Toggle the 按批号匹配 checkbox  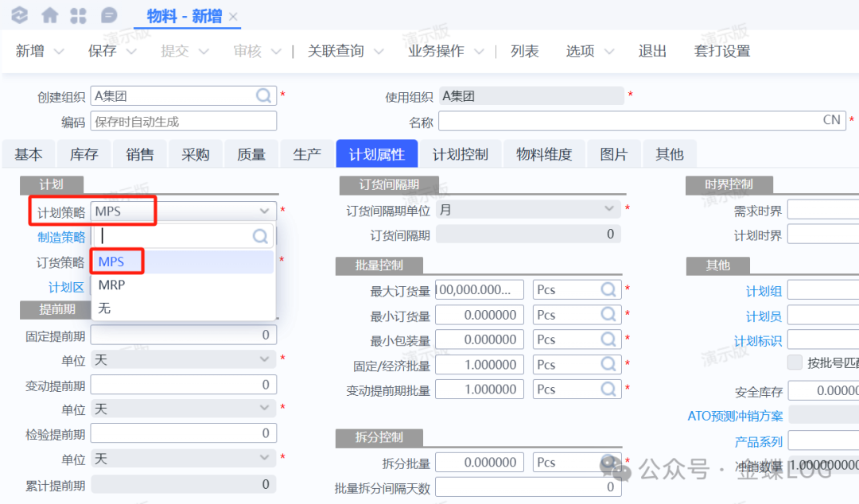click(x=794, y=362)
